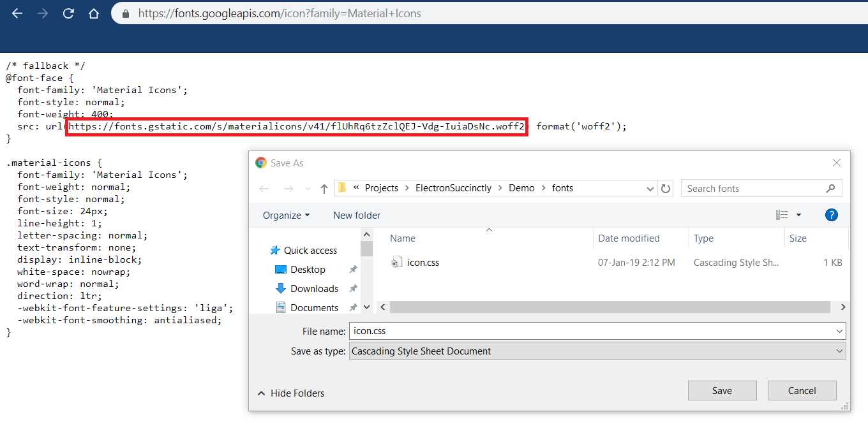
Task: Click the 07-Jan-19 2:12 PM date cell
Action: click(x=636, y=263)
